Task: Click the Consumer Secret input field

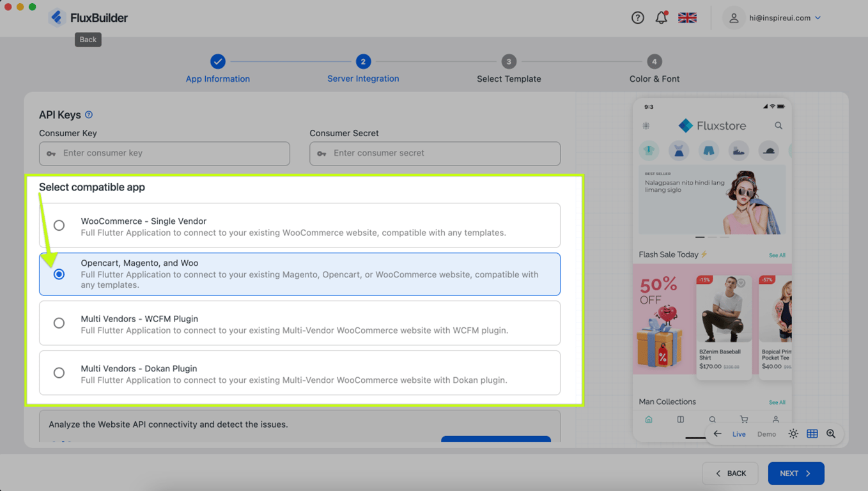Action: 435,153
